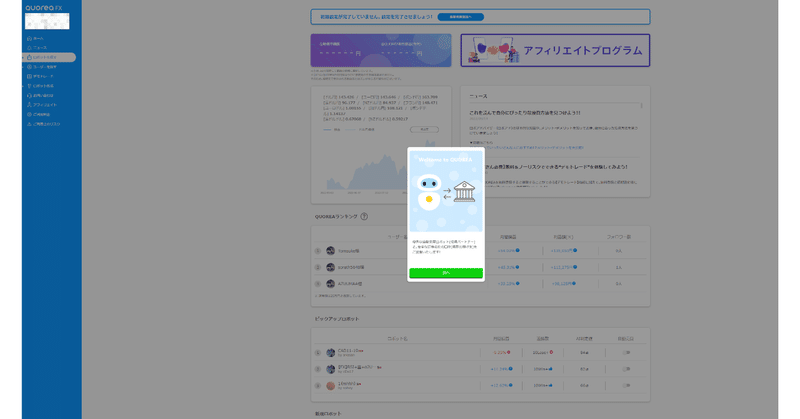The width and height of the screenshot is (800, 419).
Task: Open the second pickup robot's avatar
Action: (331, 368)
